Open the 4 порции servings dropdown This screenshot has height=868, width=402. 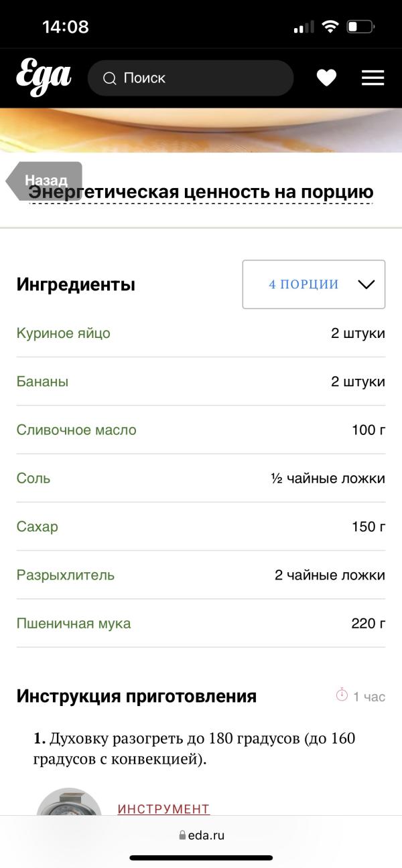pyautogui.click(x=304, y=284)
